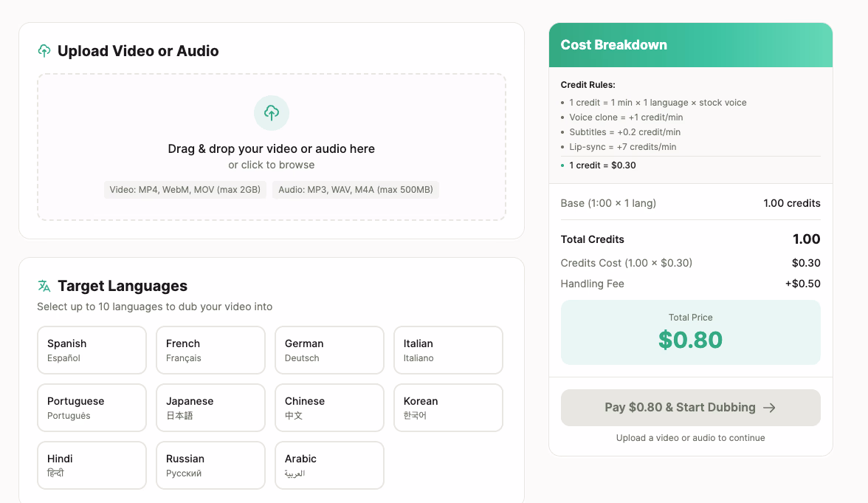The image size is (868, 503).
Task: Toggle Chinese language selection
Action: click(x=329, y=408)
